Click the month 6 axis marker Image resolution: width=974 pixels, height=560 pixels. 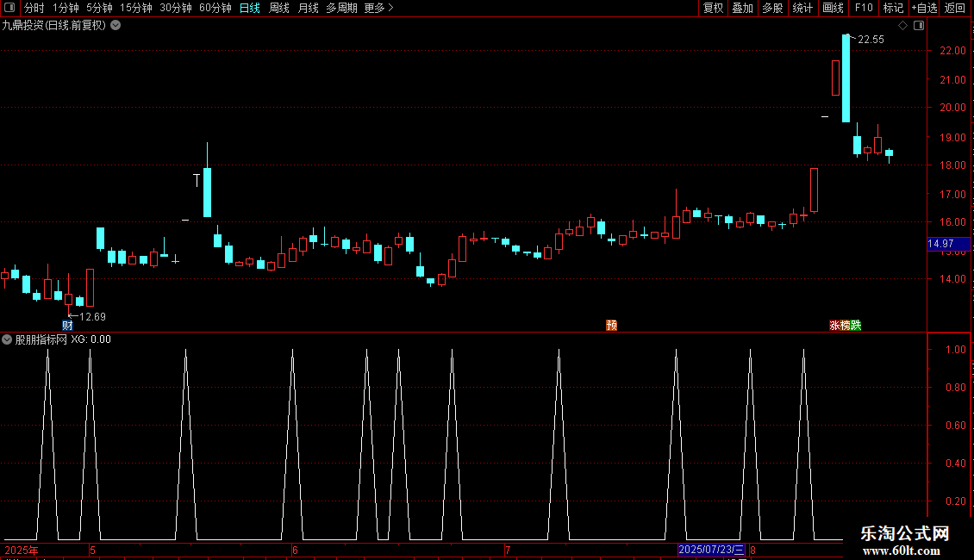(x=296, y=551)
